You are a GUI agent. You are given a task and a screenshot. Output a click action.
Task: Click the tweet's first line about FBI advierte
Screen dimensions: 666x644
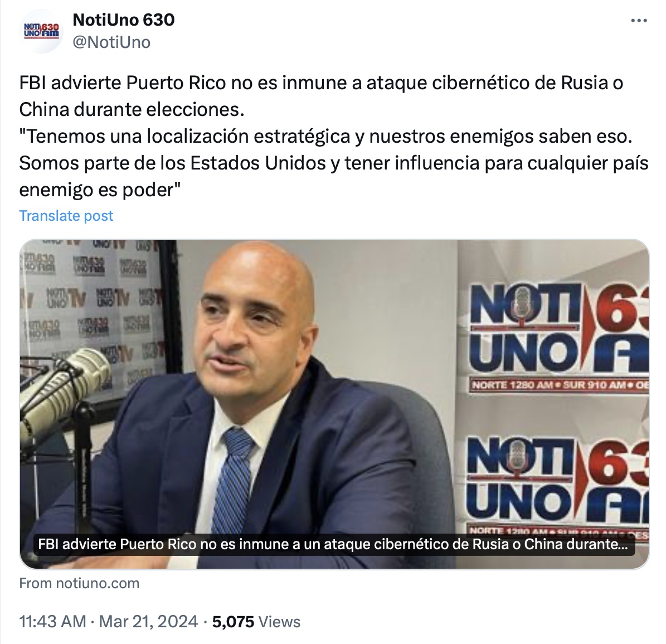321,83
